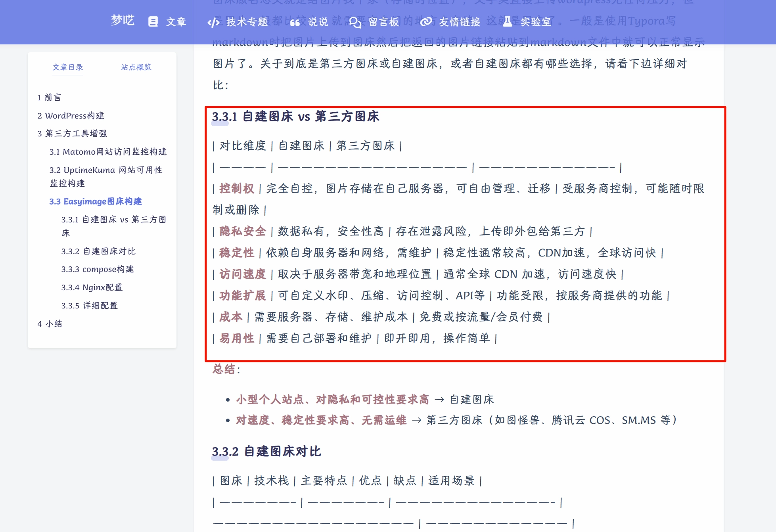
Task: Click the bold text 易用性
Action: 237,339
